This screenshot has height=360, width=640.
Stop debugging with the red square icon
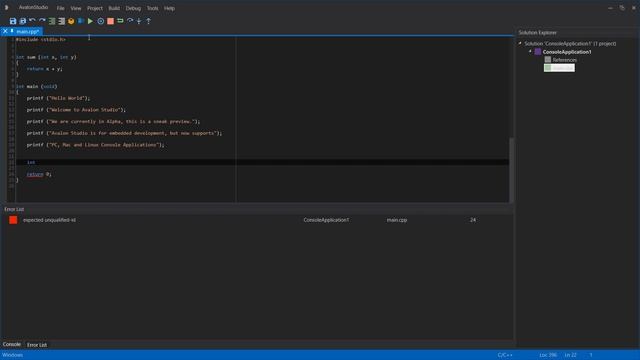(110, 21)
